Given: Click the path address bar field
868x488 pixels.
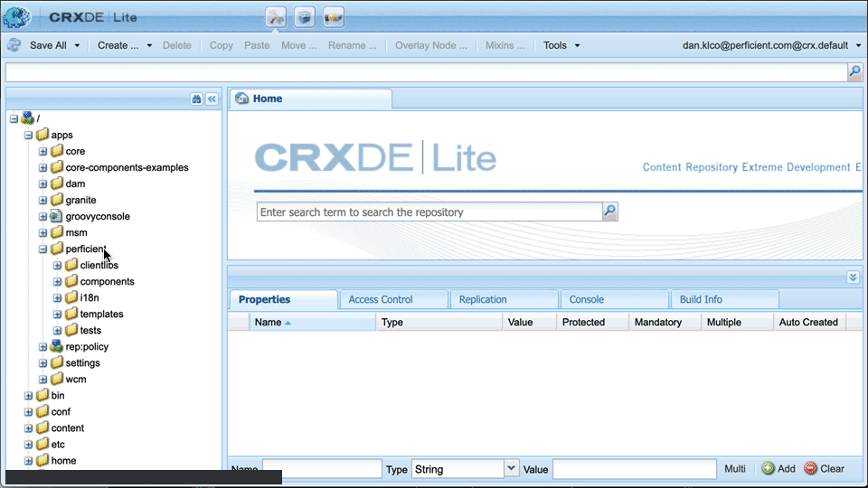Looking at the screenshot, I should (x=426, y=72).
